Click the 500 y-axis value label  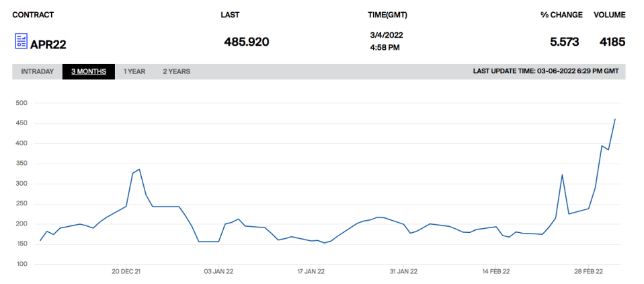point(21,103)
